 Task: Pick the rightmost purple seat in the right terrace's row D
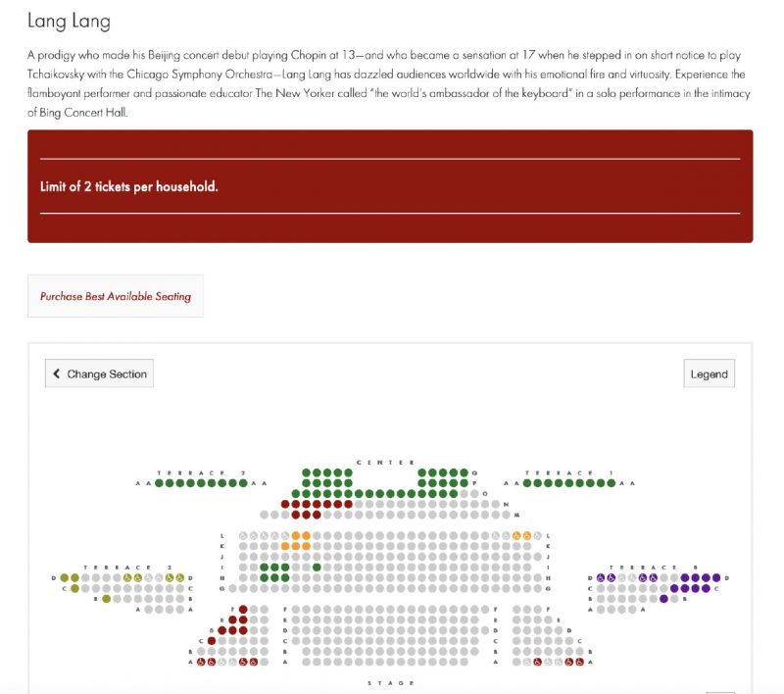tap(715, 577)
